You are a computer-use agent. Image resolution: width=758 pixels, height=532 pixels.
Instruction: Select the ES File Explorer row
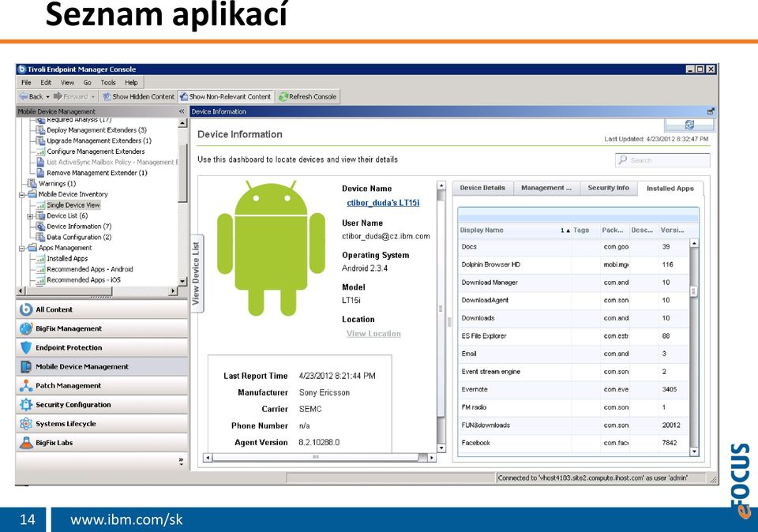click(x=573, y=335)
